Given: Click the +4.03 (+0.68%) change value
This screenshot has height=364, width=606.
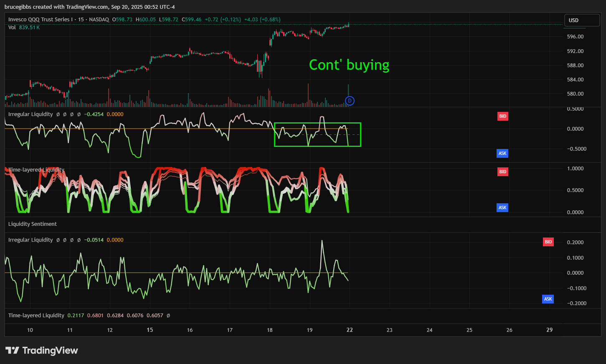Looking at the screenshot, I should point(262,19).
